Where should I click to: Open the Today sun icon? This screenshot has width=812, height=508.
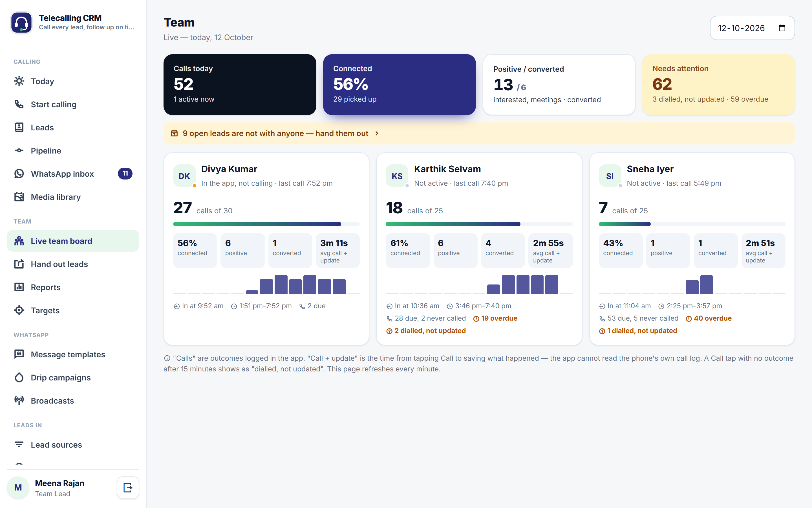[19, 81]
